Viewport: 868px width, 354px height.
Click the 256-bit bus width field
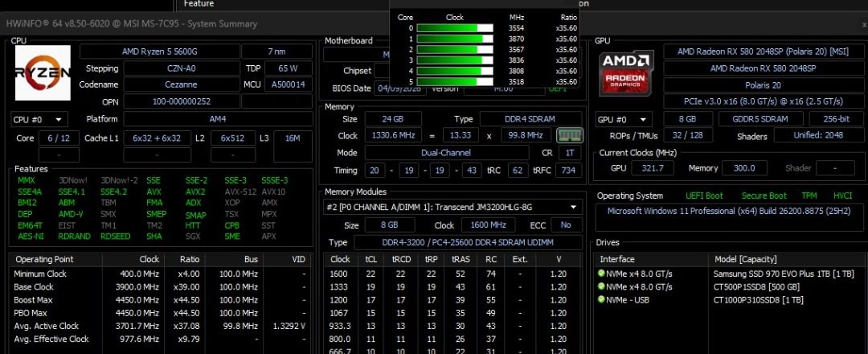835,119
